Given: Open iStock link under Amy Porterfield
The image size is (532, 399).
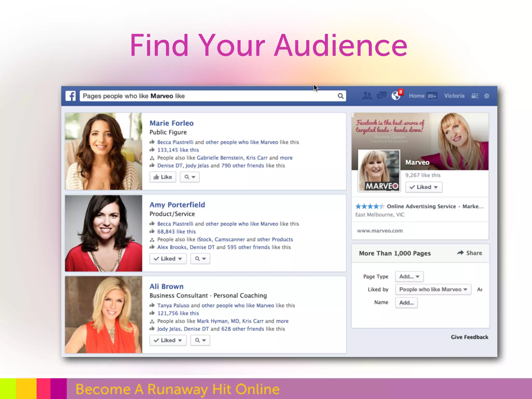Looking at the screenshot, I should (x=204, y=239).
